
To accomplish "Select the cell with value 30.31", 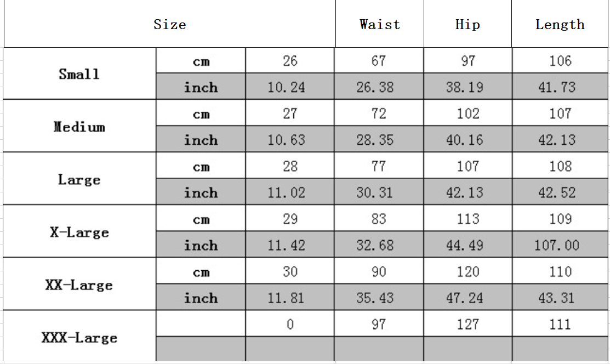I will pyautogui.click(x=379, y=192).
